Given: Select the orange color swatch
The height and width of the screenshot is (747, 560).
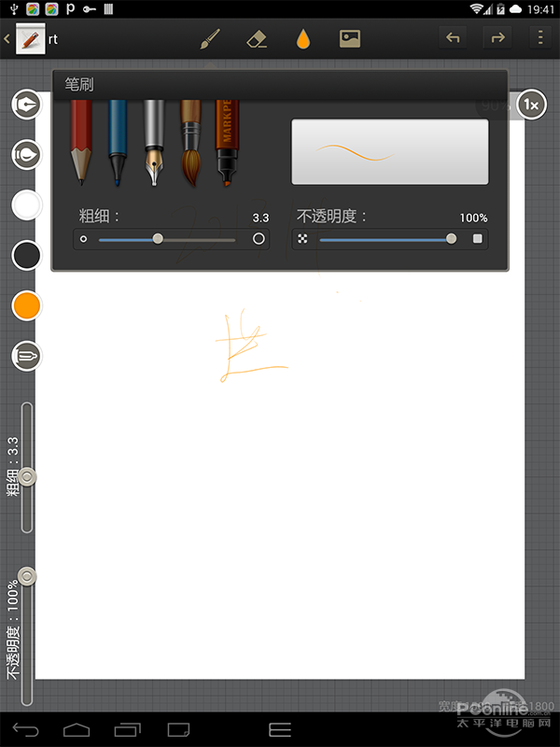Looking at the screenshot, I should pyautogui.click(x=27, y=305).
